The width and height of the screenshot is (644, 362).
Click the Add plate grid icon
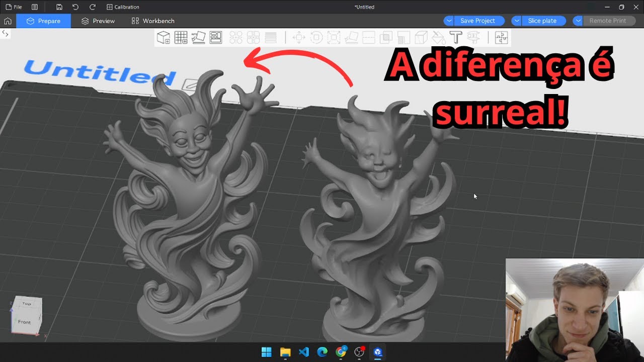181,38
